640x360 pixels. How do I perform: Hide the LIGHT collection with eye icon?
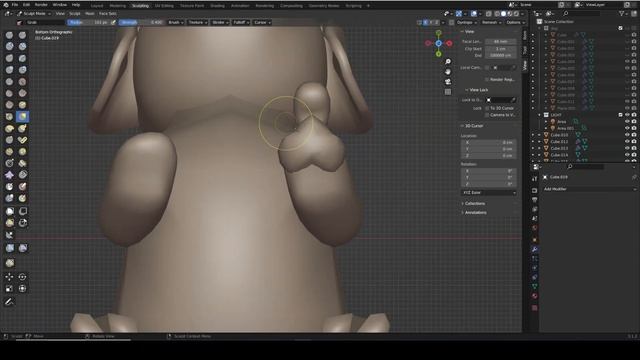pos(627,115)
